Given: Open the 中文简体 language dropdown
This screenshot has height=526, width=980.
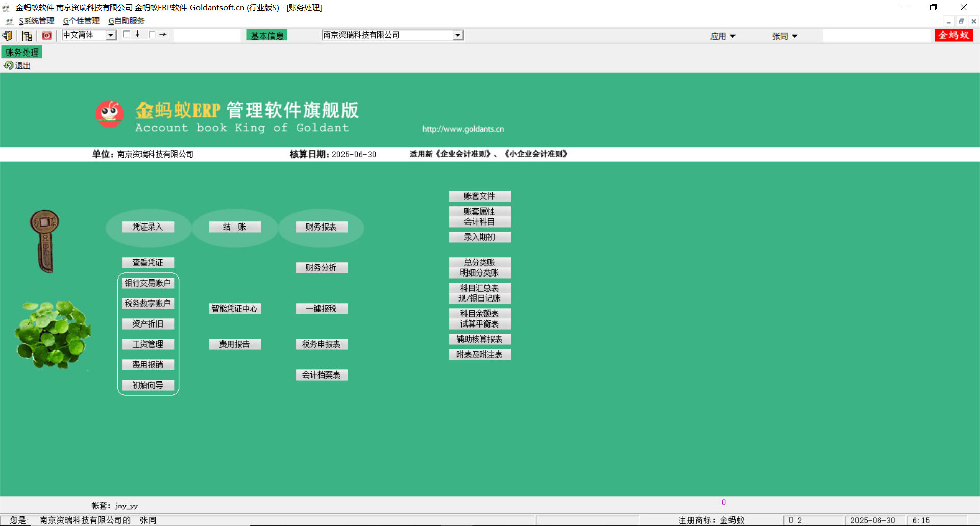Looking at the screenshot, I should pos(111,35).
